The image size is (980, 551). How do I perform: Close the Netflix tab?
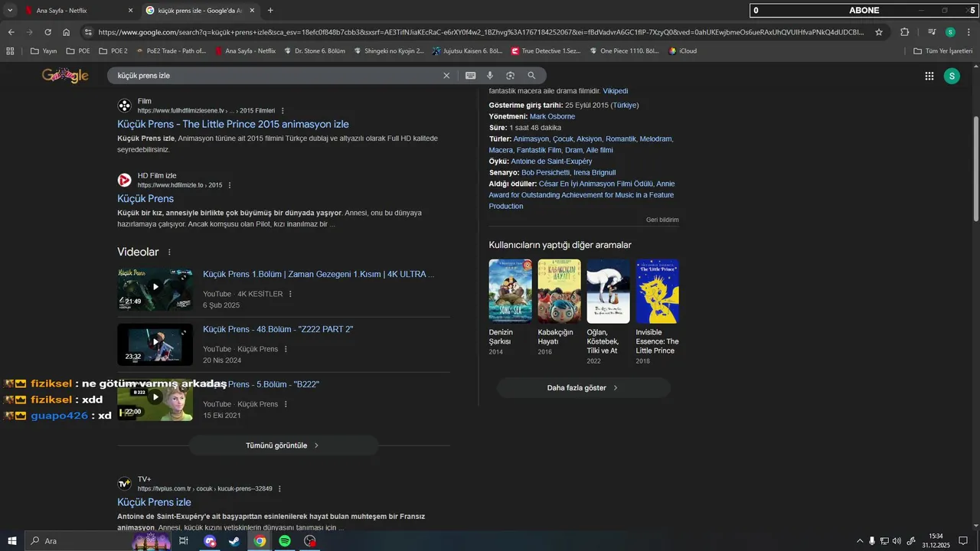[x=130, y=11]
